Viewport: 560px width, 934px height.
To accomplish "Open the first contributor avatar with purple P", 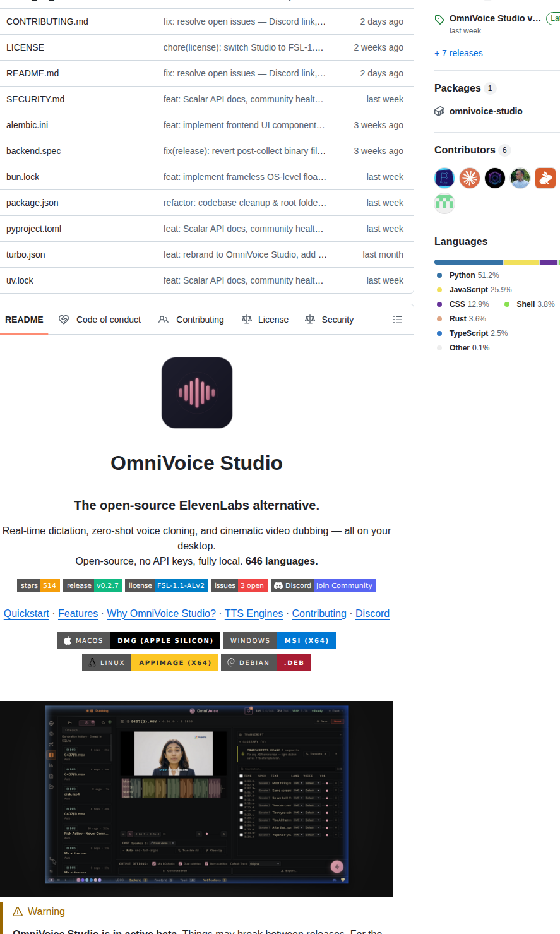I will coord(444,178).
